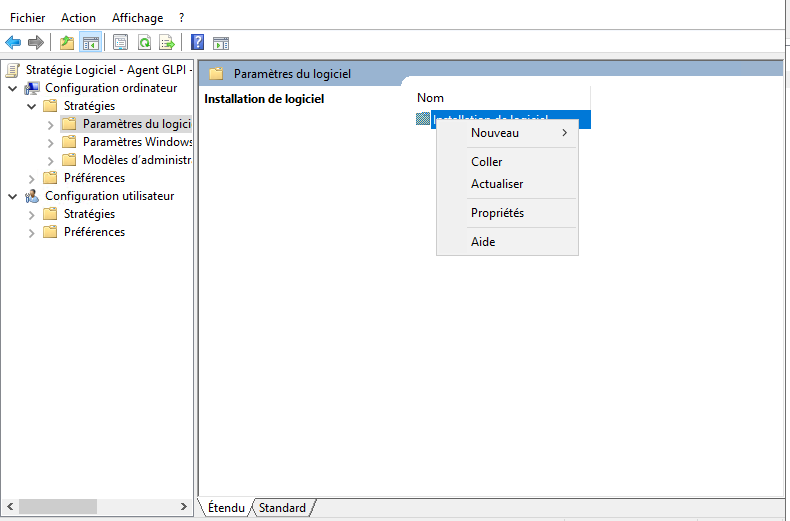This screenshot has width=790, height=521.
Task: Expand Préférences under Configuration utilisateur
Action: 32,232
